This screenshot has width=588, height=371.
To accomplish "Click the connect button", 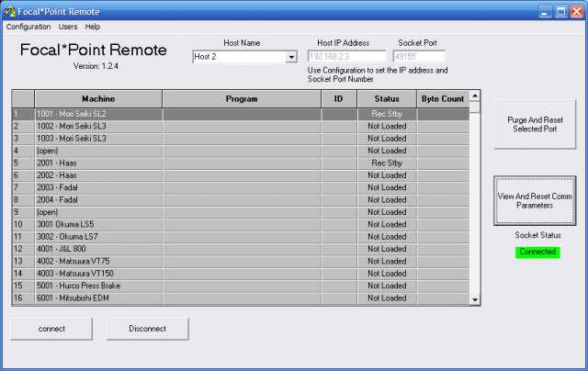I will tap(51, 329).
